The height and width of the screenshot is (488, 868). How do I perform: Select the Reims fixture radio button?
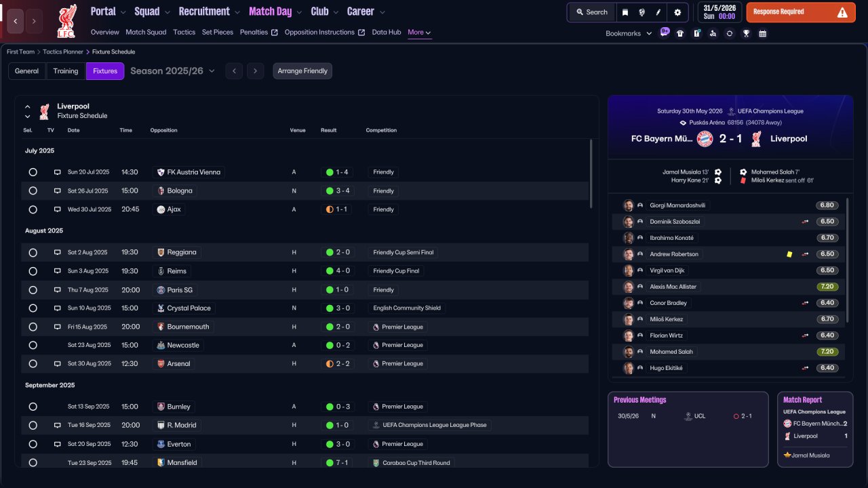tap(33, 271)
